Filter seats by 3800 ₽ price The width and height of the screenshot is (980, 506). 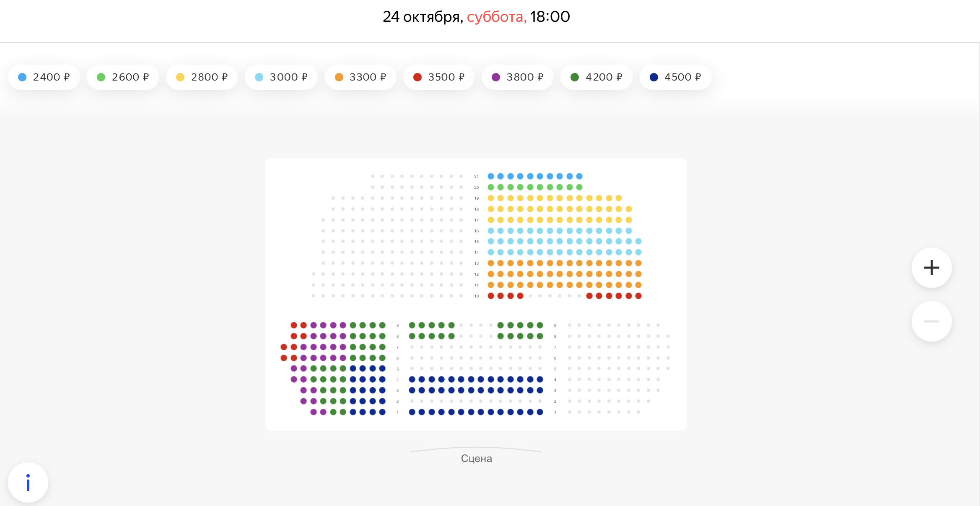tap(518, 77)
